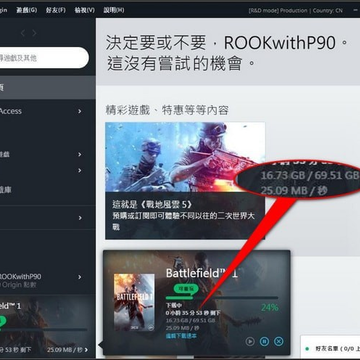Open the blue download rate link in flyout

tap(181, 336)
